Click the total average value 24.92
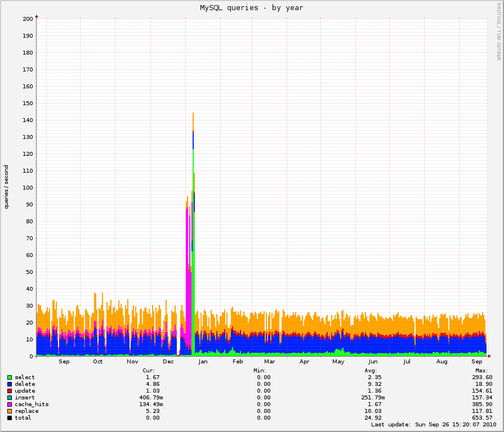 pyautogui.click(x=373, y=418)
